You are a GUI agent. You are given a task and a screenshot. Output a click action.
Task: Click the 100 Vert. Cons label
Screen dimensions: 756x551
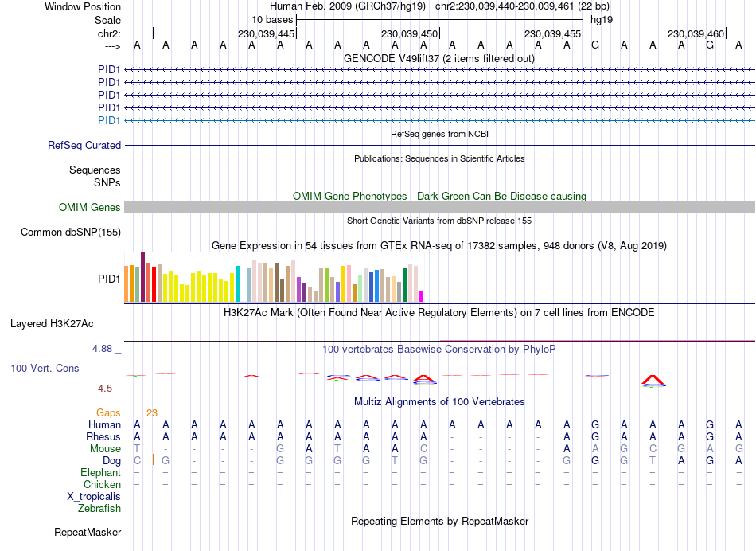pos(45,368)
